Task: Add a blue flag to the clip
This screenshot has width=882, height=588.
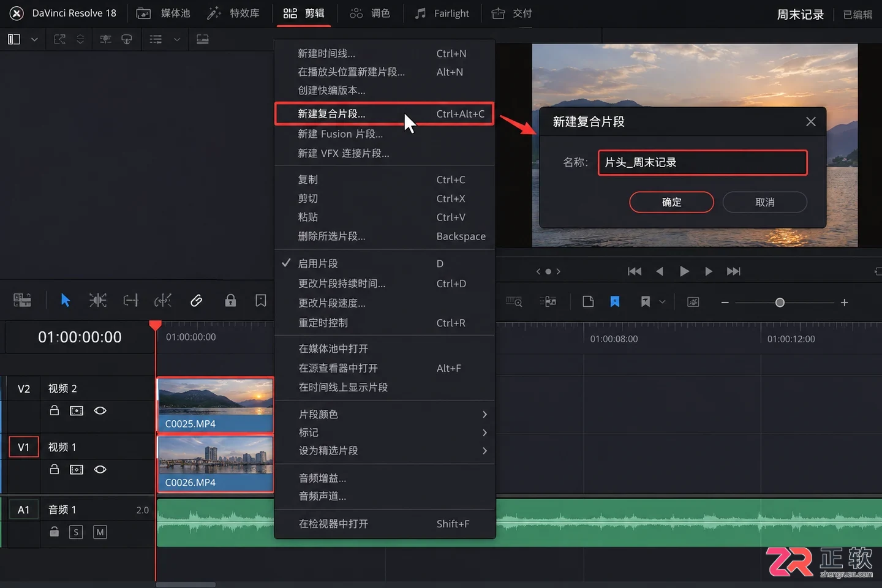Action: 615,301
